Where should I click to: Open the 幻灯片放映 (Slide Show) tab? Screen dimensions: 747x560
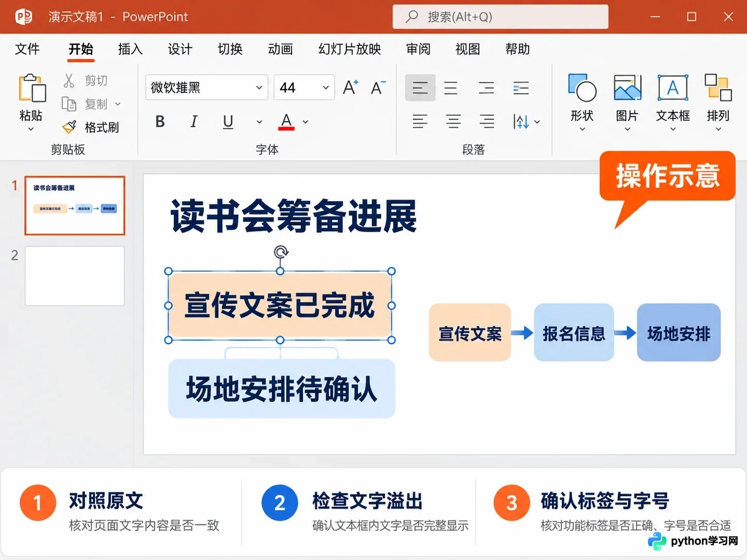point(350,49)
